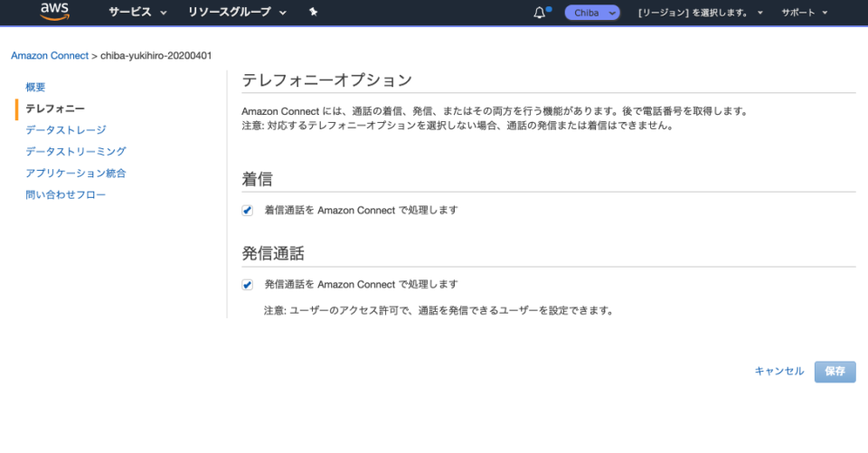Click the 注意: ユーザーのアクセス許可で note text

point(439,311)
